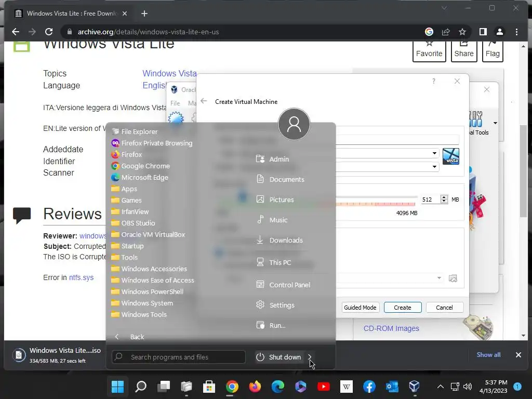This screenshot has width=532, height=399.
Task: Open Settings from the start menu
Action: coord(275,305)
